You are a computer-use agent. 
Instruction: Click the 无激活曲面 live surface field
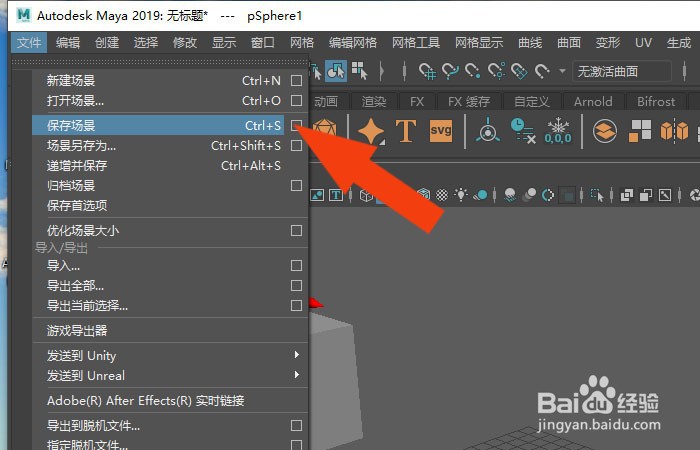(621, 71)
